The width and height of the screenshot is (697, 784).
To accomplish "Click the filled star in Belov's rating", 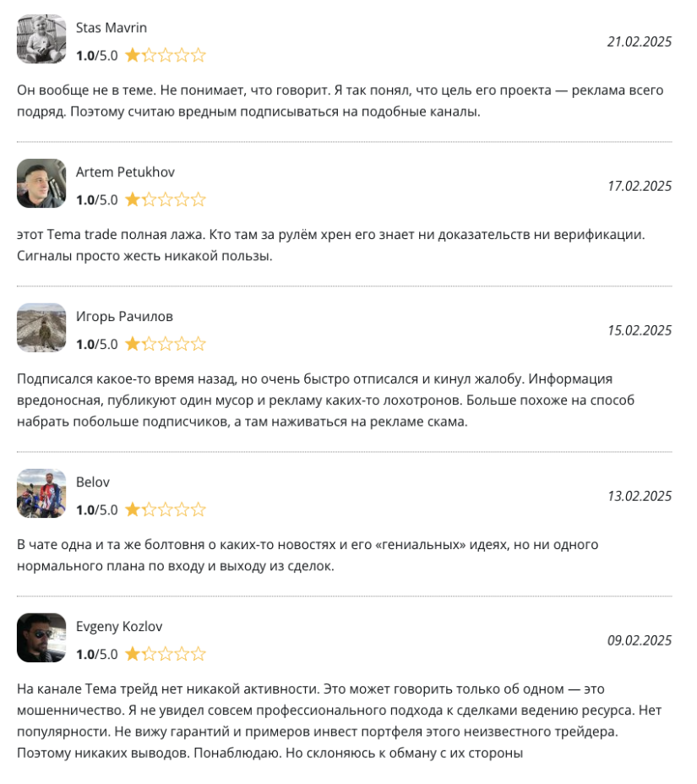I will coord(133,510).
